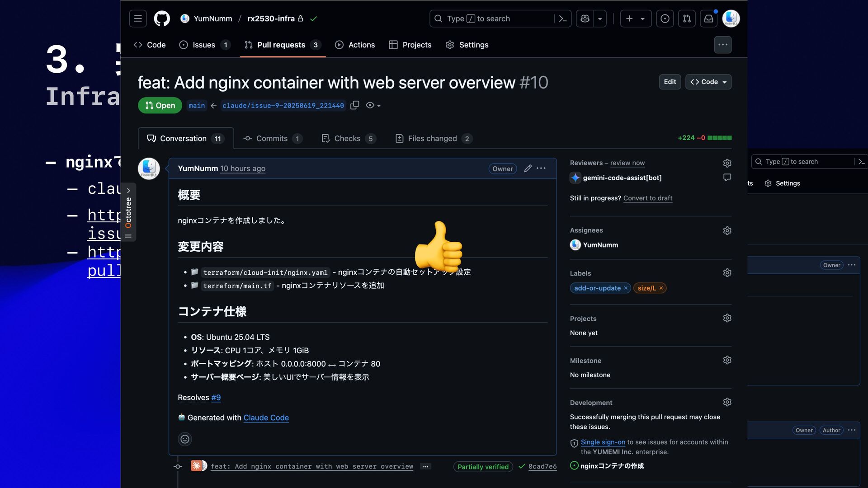The width and height of the screenshot is (868, 488).
Task: Open the Projects tab
Action: coord(410,45)
